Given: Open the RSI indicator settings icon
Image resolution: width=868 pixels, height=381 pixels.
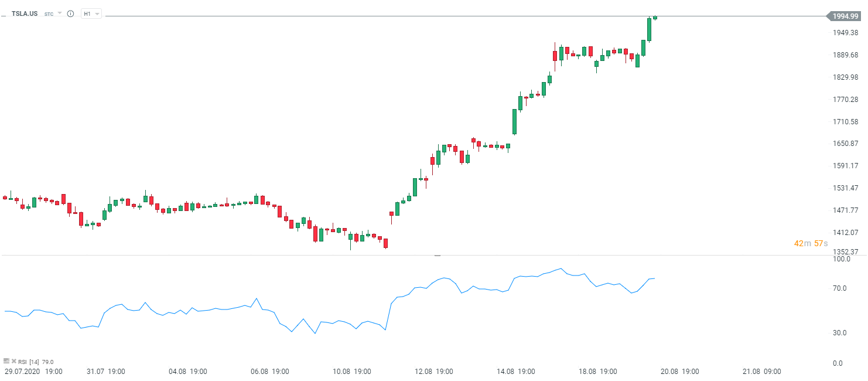Looking at the screenshot, I should pos(6,362).
